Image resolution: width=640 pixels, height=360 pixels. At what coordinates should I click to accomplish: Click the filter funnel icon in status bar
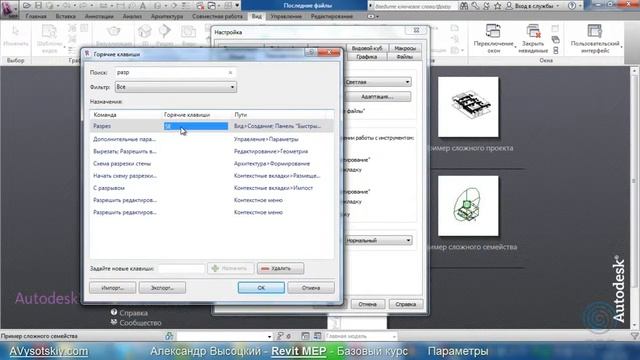(x=634, y=336)
